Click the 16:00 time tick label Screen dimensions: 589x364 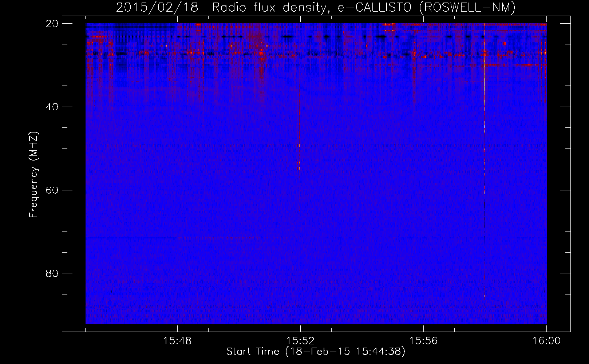(x=546, y=341)
